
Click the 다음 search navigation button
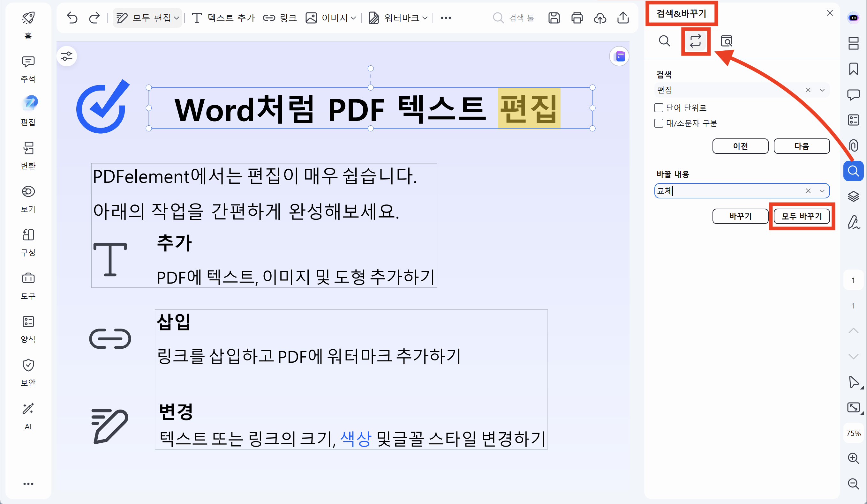(802, 146)
